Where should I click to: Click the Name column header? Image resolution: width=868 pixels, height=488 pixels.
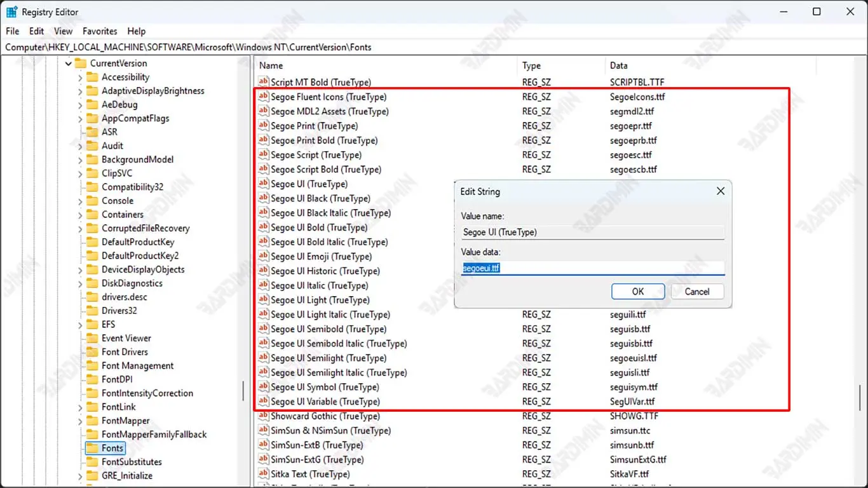click(271, 65)
